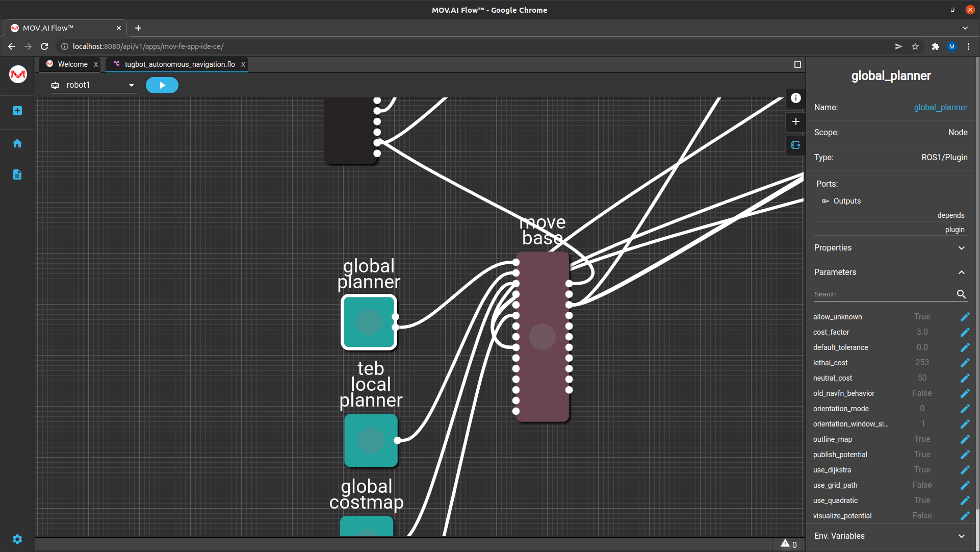Edit the cost_factor parameter

click(965, 332)
